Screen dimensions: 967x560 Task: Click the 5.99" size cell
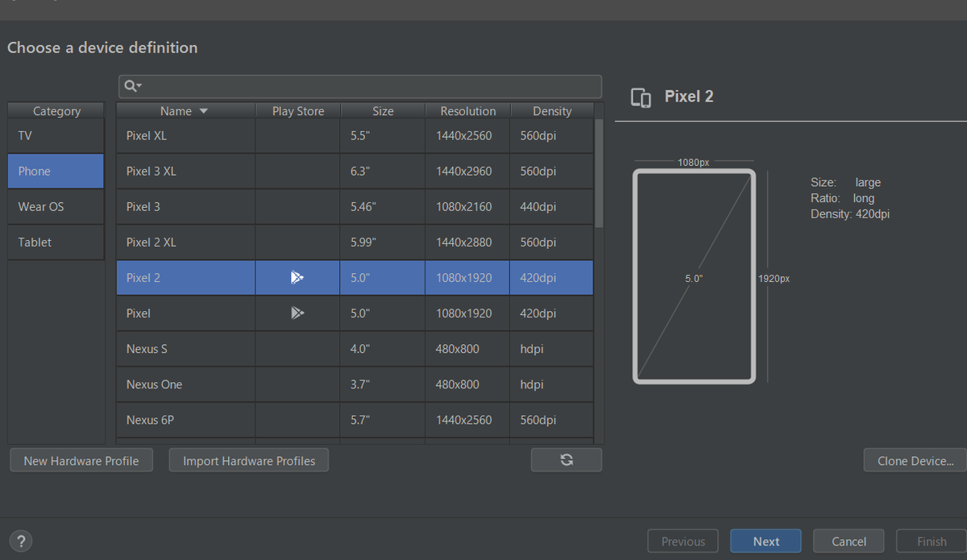(x=383, y=242)
